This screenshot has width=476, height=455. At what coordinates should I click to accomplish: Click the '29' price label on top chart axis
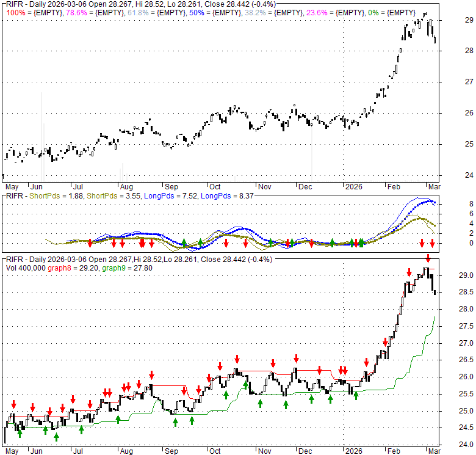[x=469, y=20]
